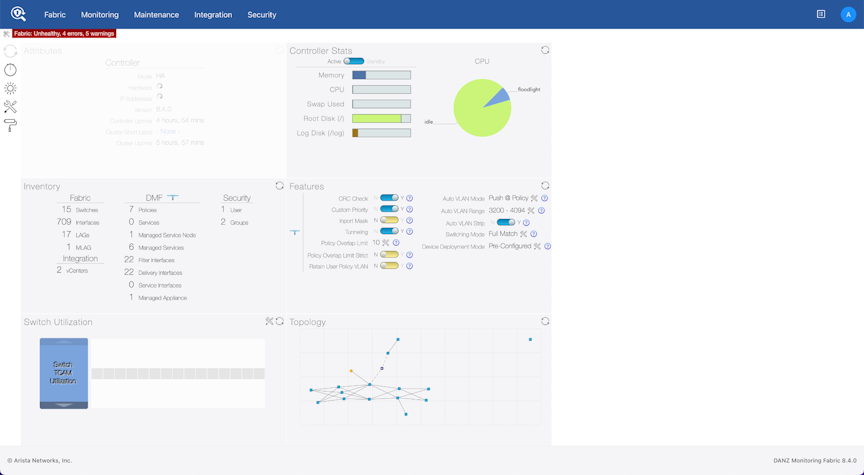Toggle the Auto VLAN Strip switch
This screenshot has height=475, width=864.
click(x=506, y=223)
